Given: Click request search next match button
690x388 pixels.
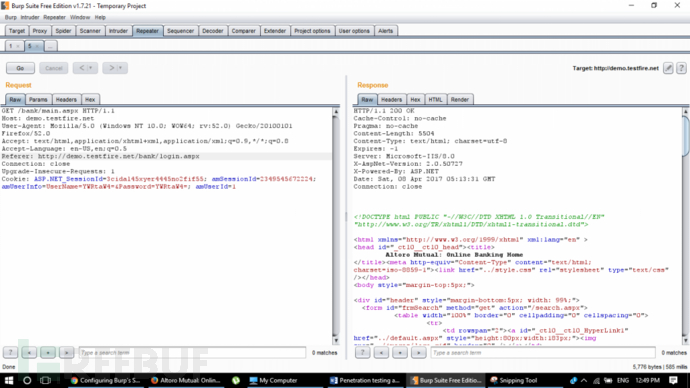Looking at the screenshot, I should click(x=66, y=352).
